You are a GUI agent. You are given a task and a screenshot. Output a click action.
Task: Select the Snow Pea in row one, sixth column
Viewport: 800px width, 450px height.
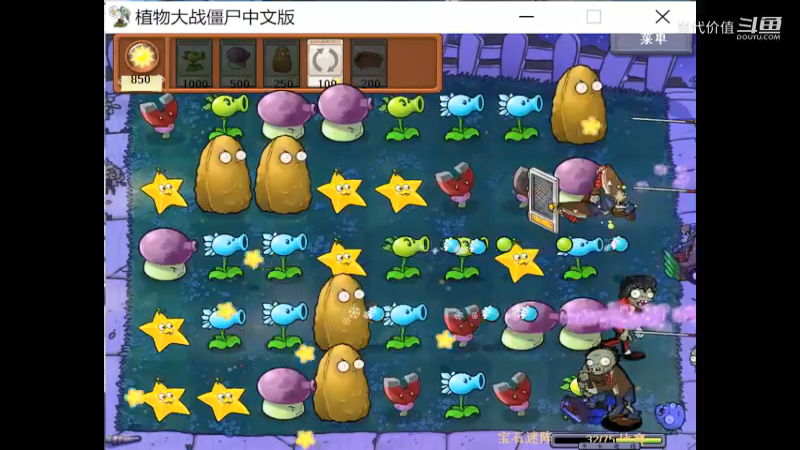pyautogui.click(x=461, y=117)
